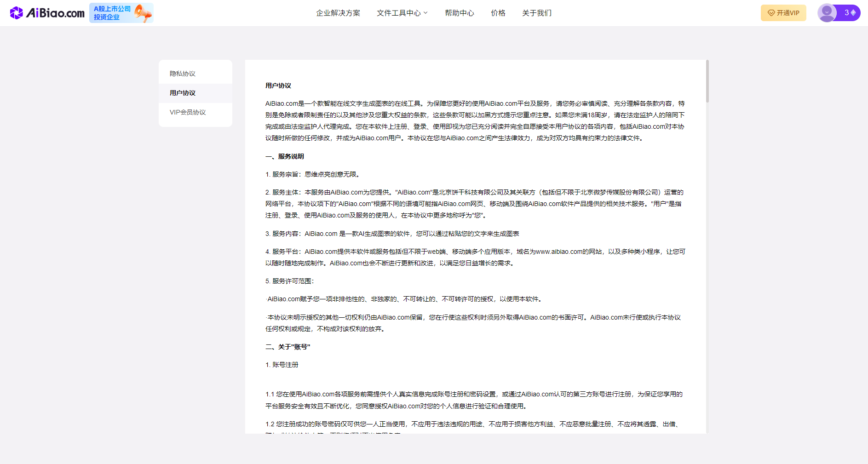Expand the 文件工具中心 dropdown
Image resolution: width=868 pixels, height=464 pixels.
pos(402,13)
